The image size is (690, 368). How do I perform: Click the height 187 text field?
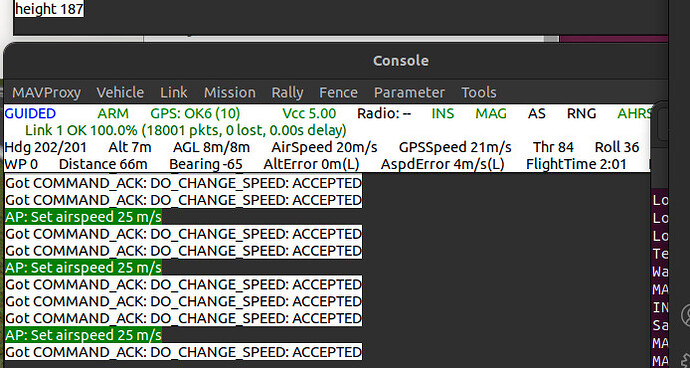tap(49, 9)
